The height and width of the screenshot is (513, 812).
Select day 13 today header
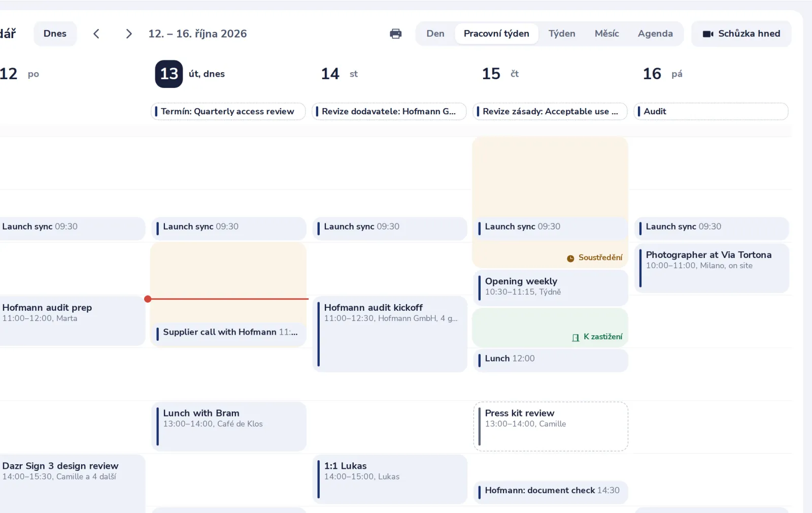tap(169, 74)
